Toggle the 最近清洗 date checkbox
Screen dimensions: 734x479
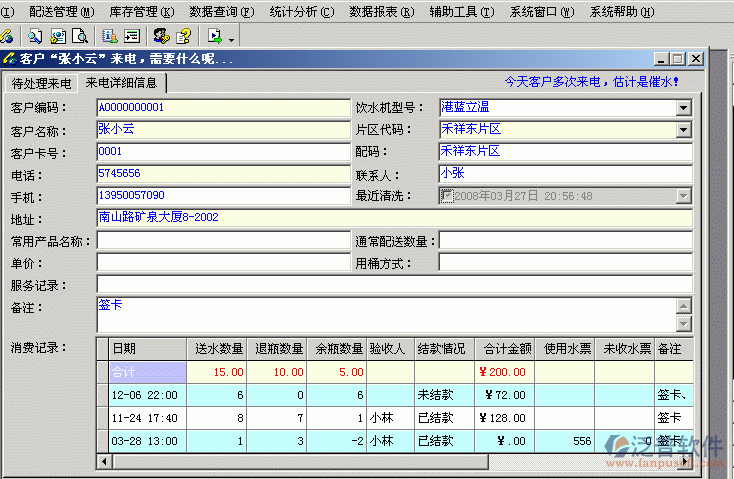click(x=446, y=196)
